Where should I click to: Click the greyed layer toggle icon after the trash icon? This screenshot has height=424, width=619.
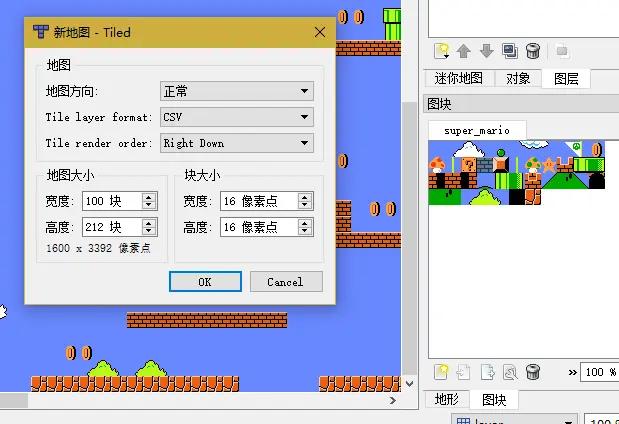(562, 51)
